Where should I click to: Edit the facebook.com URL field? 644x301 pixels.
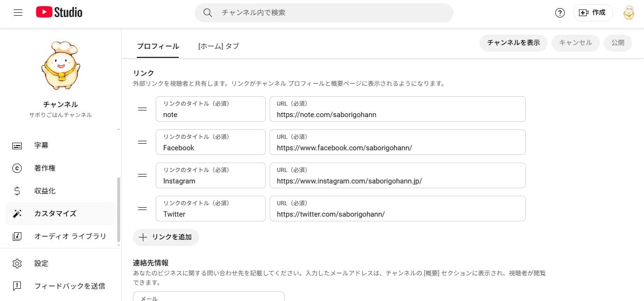click(x=398, y=142)
